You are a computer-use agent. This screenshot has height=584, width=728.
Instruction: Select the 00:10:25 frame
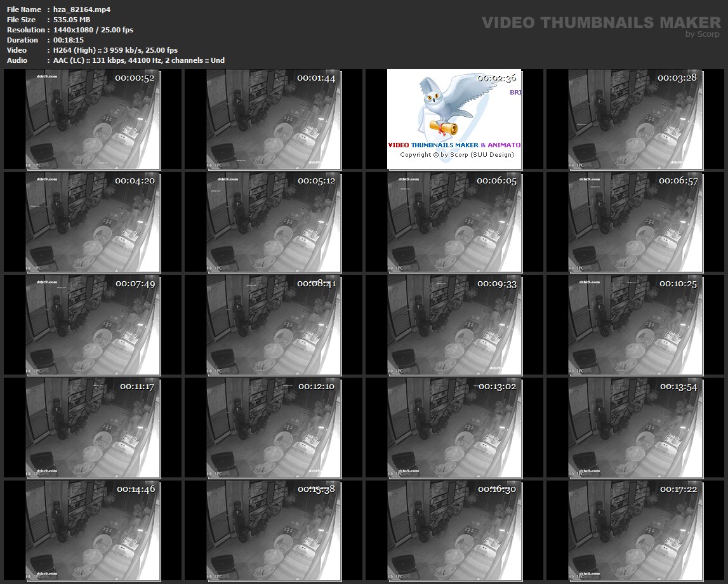click(x=635, y=325)
